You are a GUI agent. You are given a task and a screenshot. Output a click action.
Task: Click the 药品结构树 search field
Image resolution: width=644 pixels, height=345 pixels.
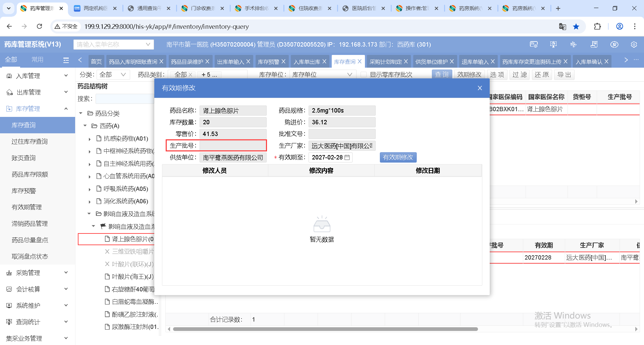(x=125, y=99)
